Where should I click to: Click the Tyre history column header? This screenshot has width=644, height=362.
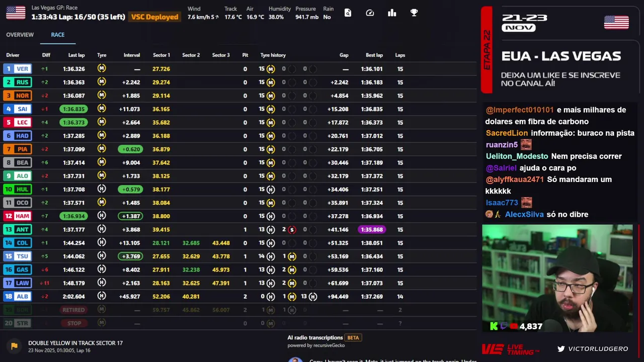pyautogui.click(x=273, y=55)
